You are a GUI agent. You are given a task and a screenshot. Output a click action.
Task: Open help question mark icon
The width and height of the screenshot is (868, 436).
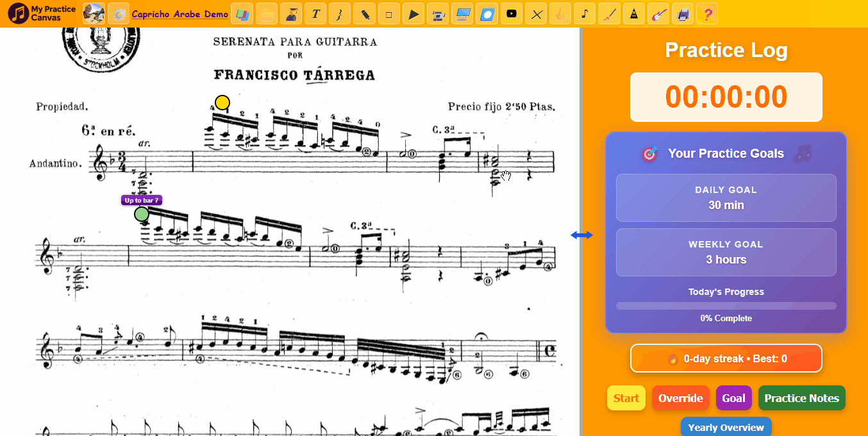(706, 13)
